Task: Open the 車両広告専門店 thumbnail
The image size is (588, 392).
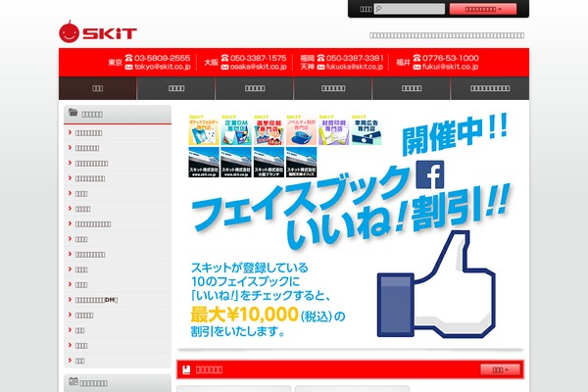Action: [367, 129]
